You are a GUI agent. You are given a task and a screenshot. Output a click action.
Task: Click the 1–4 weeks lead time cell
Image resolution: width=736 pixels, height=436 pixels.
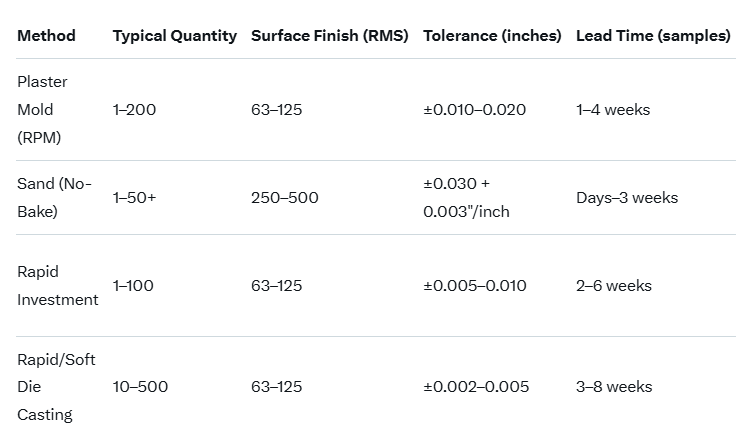[x=613, y=110]
